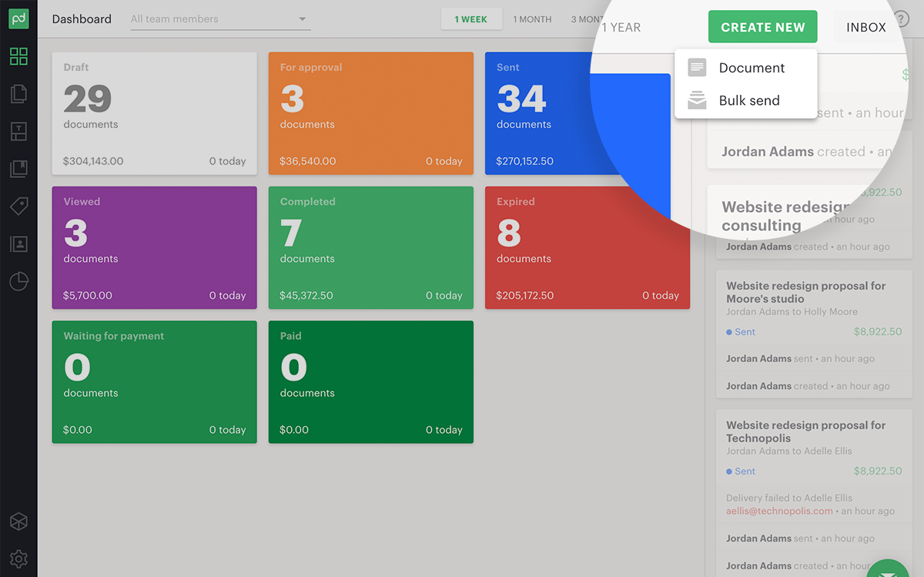Image resolution: width=924 pixels, height=577 pixels.
Task: Click the Bulk send tray icon
Action: click(697, 100)
